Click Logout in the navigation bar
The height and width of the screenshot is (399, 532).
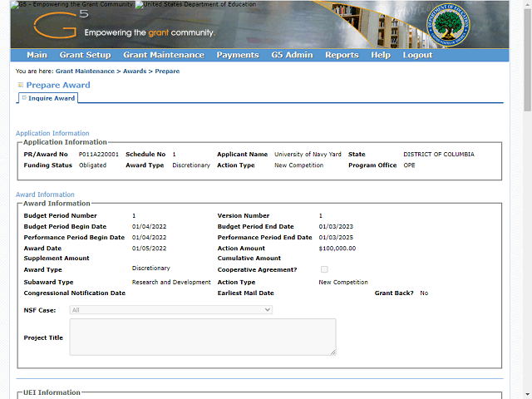(x=417, y=55)
